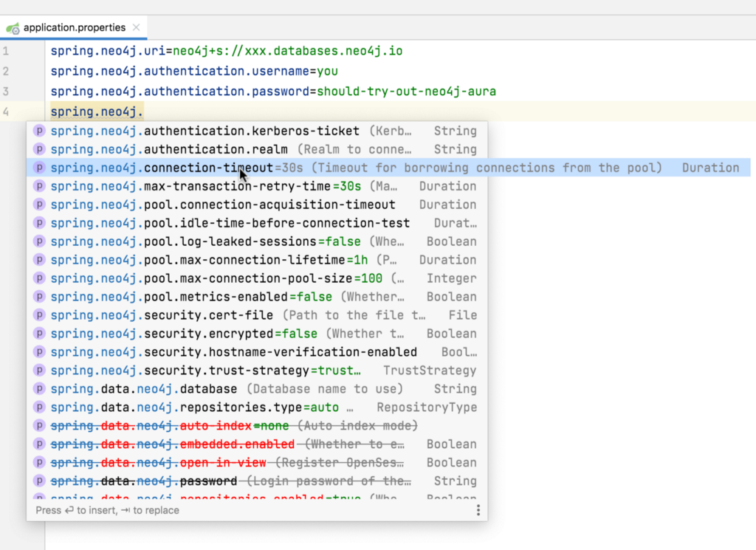The width and height of the screenshot is (756, 550).
Task: Pick spring.neo4j.security.encrypted=false completion
Action: pos(257,334)
